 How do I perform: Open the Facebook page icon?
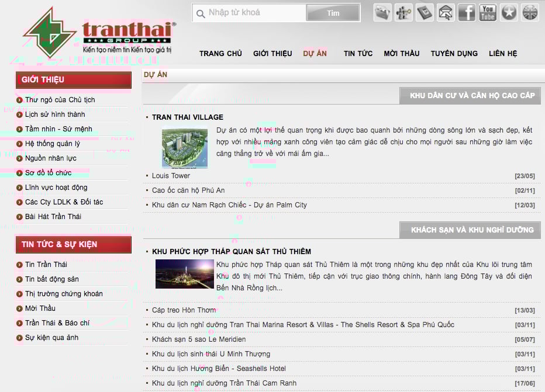[x=467, y=12]
